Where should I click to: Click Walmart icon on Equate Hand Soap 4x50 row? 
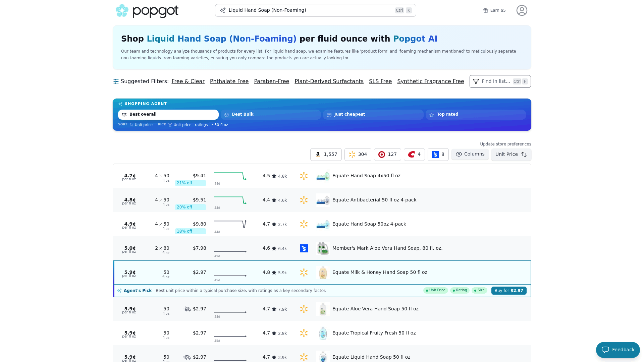304,176
